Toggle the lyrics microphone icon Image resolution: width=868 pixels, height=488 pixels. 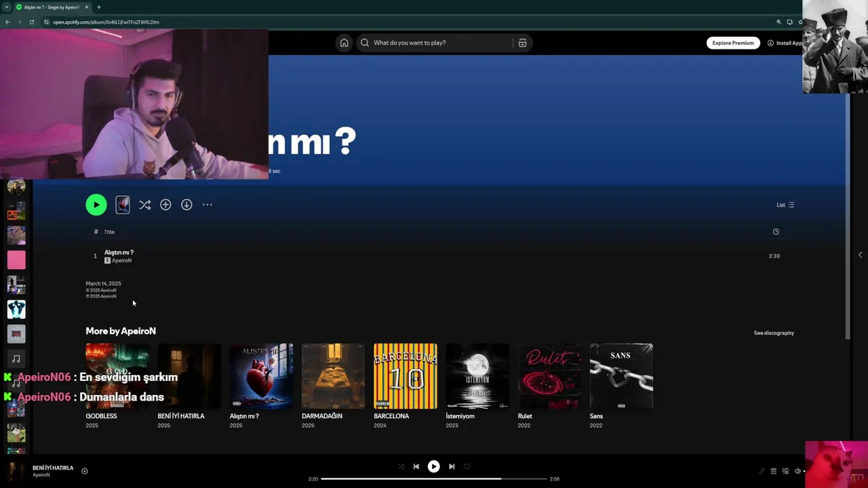pyautogui.click(x=762, y=471)
